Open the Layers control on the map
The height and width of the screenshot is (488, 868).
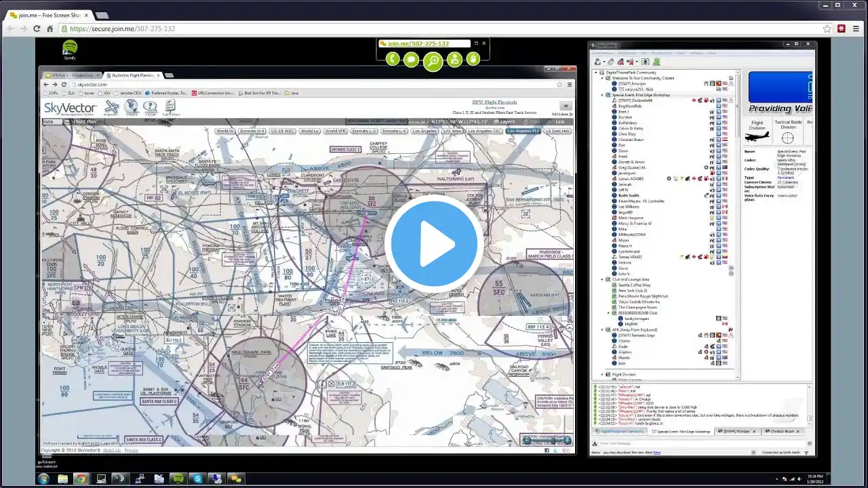pos(505,122)
